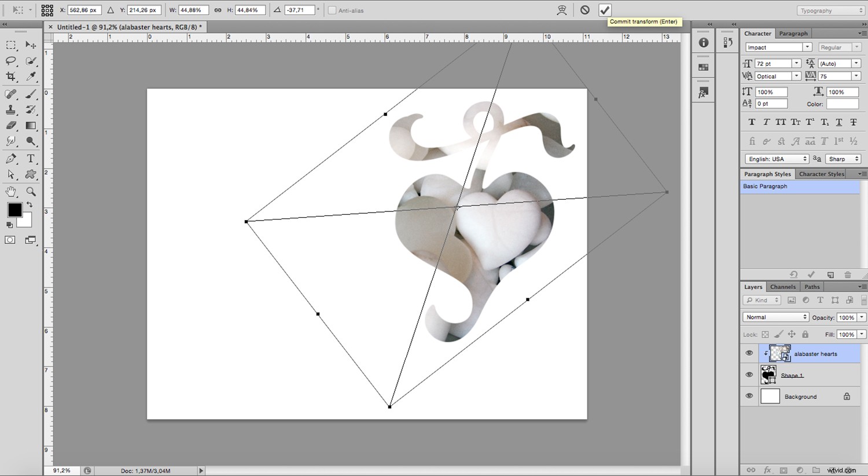Select the Move tool

31,45
